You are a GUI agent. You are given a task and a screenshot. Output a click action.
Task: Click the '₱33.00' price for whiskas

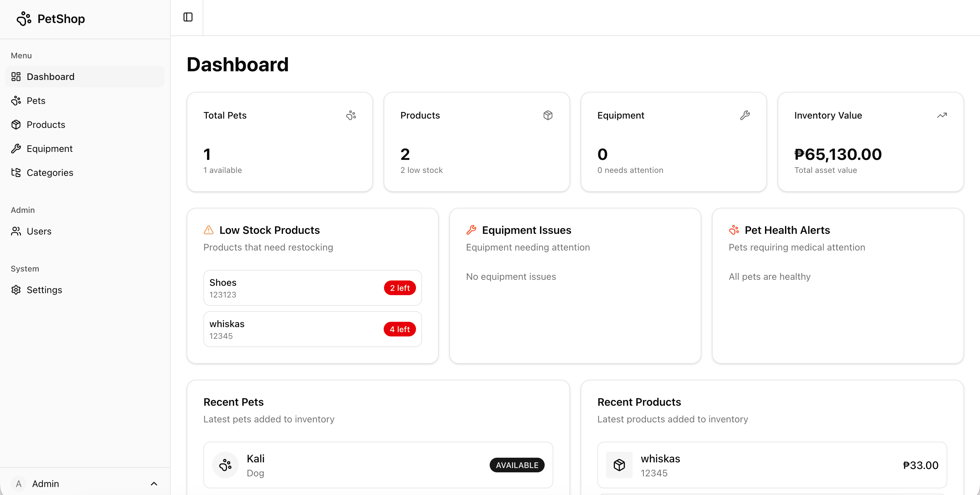[921, 465]
